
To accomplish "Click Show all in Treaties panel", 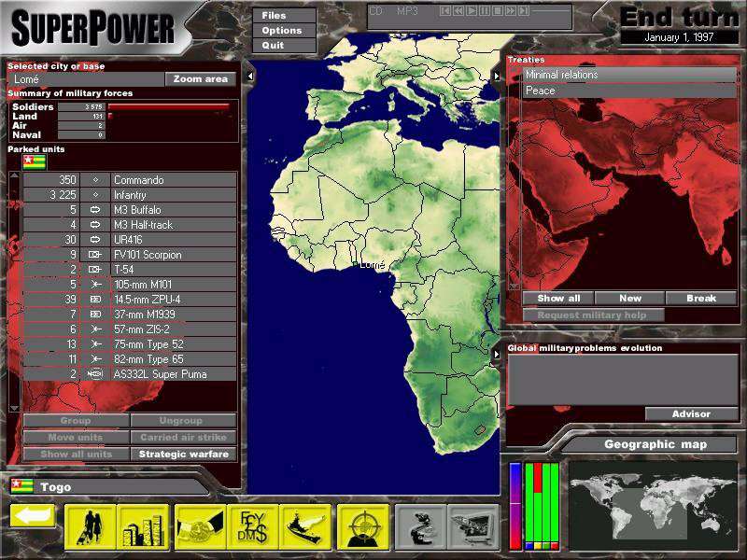I will [558, 299].
